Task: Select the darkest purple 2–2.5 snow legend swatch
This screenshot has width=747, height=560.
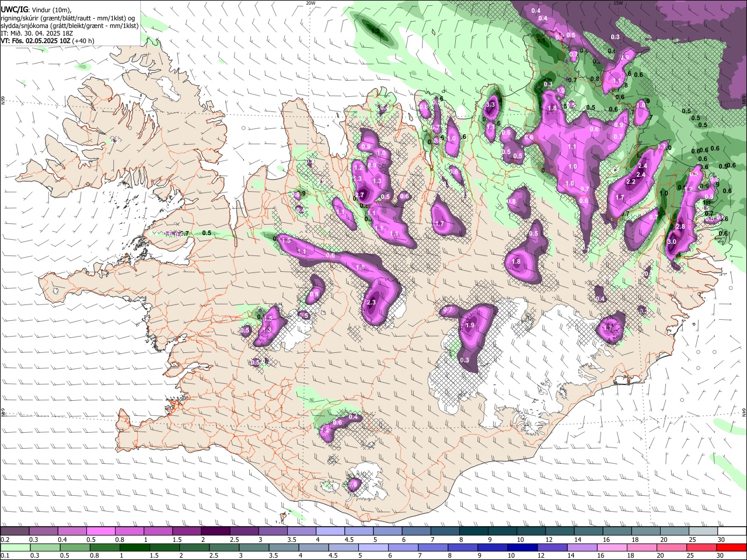Action: pos(215,531)
